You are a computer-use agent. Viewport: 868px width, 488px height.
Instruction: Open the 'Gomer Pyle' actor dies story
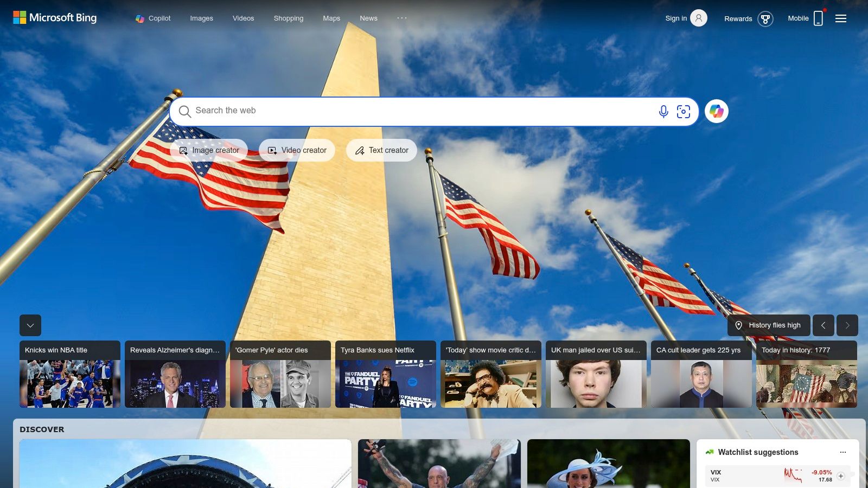(x=280, y=374)
